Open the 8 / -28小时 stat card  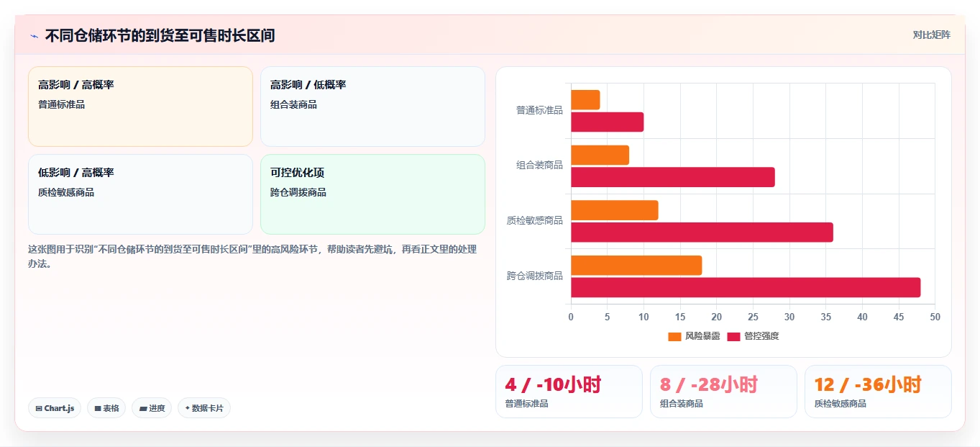(723, 392)
